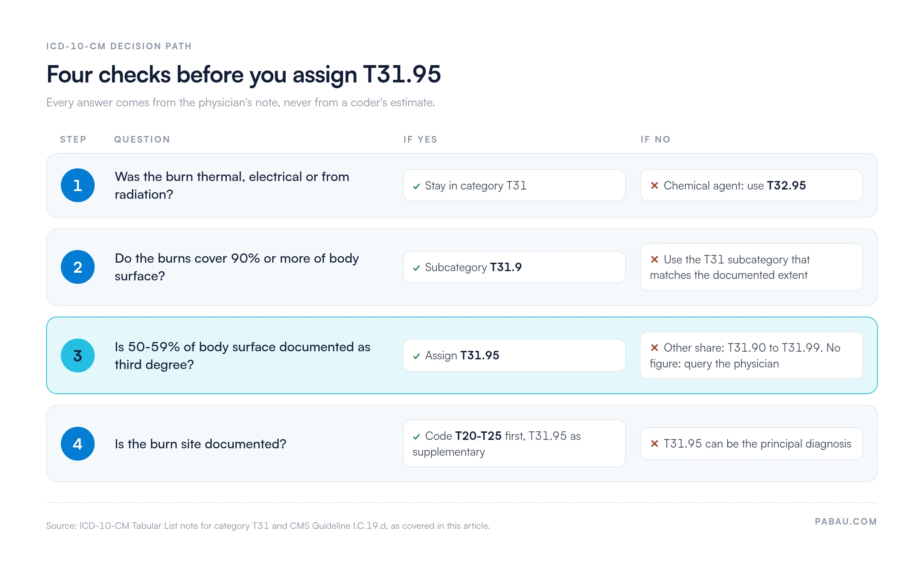Click the 'IF YES' column header
Image resolution: width=924 pixels, height=577 pixels.
[420, 139]
